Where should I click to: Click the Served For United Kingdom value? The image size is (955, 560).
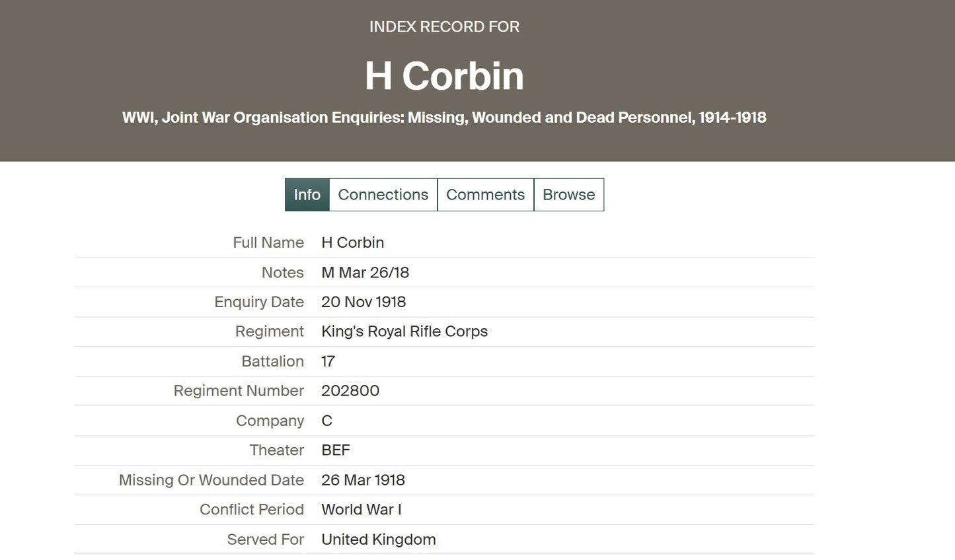point(379,540)
